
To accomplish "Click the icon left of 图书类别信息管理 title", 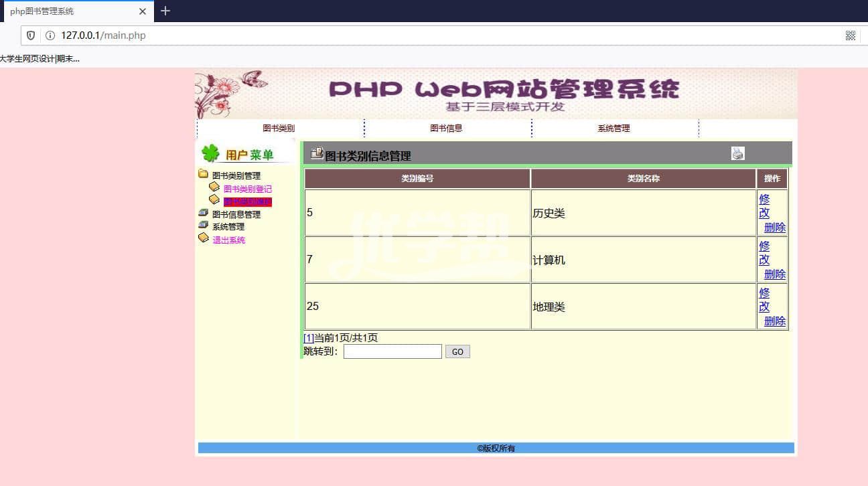I will point(317,153).
